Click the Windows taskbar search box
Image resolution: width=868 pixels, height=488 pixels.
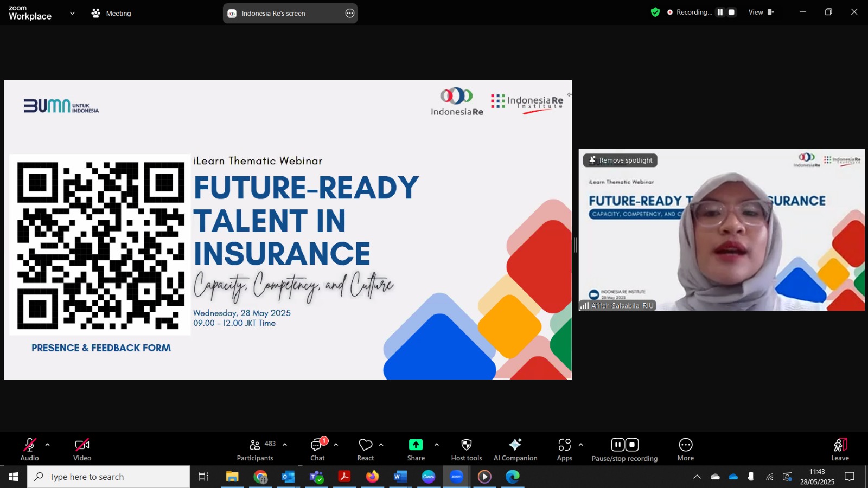pyautogui.click(x=108, y=477)
